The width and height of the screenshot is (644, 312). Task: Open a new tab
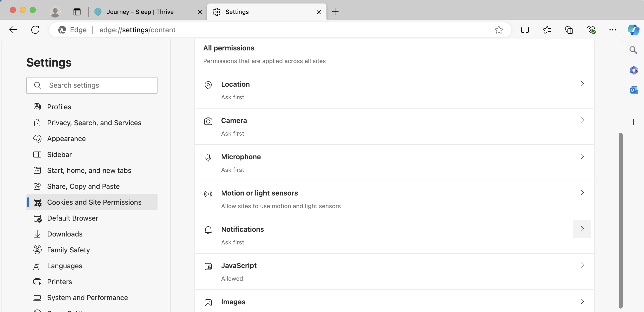pyautogui.click(x=335, y=12)
